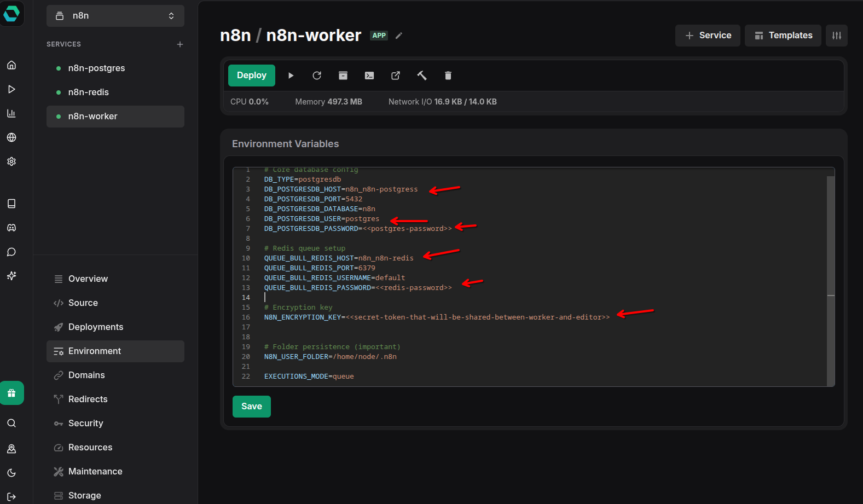
Task: Click the DB_POSTGRESDB_PASSWORD line
Action: click(x=358, y=229)
